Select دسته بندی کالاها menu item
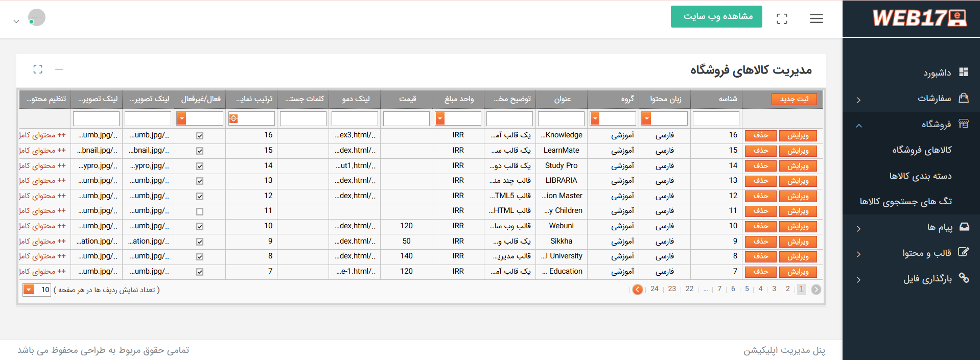980x360 pixels. pos(920,176)
